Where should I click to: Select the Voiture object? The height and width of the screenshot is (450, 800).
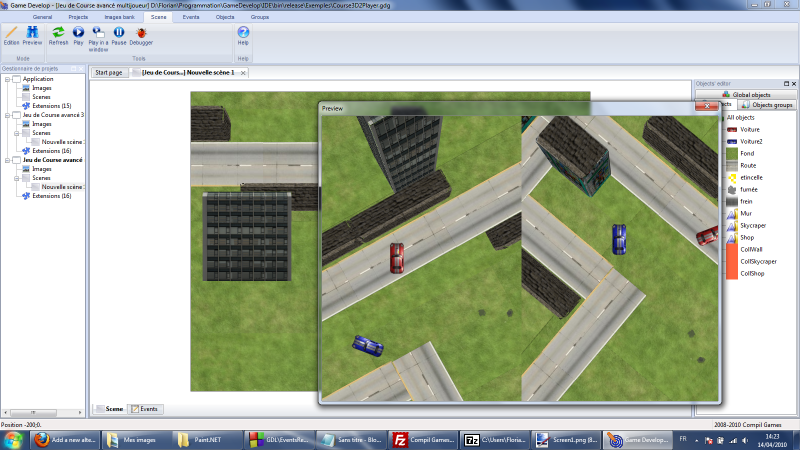[749, 130]
